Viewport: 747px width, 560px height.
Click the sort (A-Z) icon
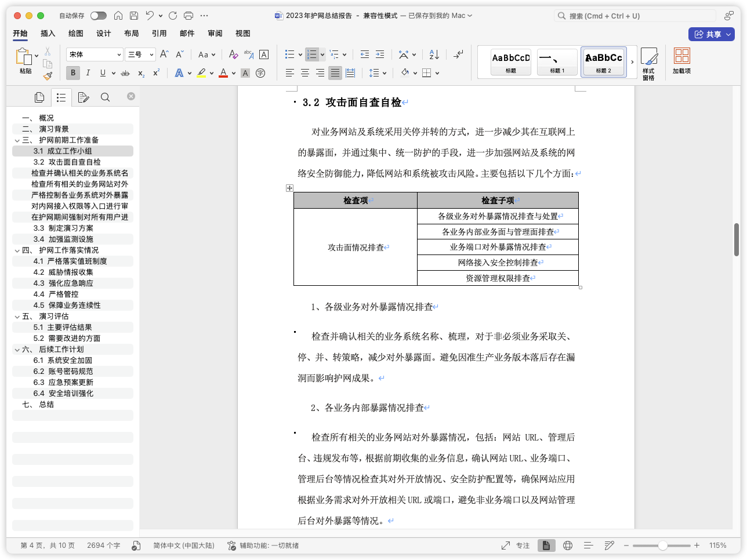pyautogui.click(x=434, y=54)
